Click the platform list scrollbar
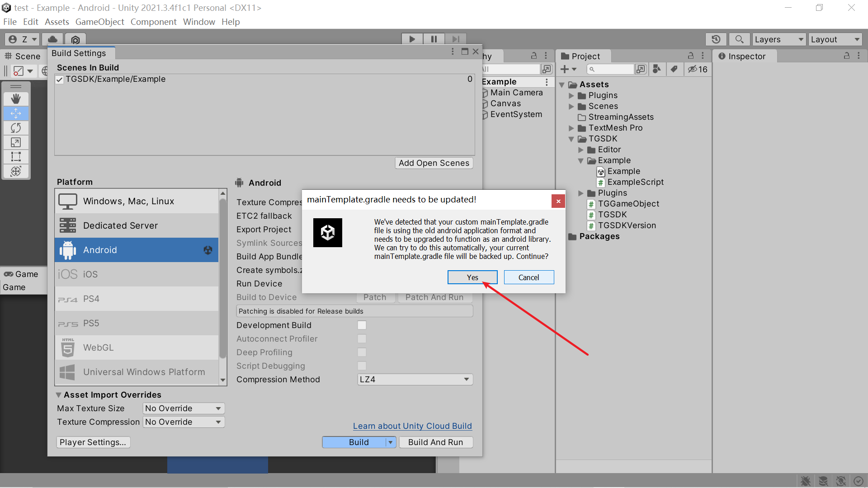Image resolution: width=868 pixels, height=488 pixels. pos(222,278)
